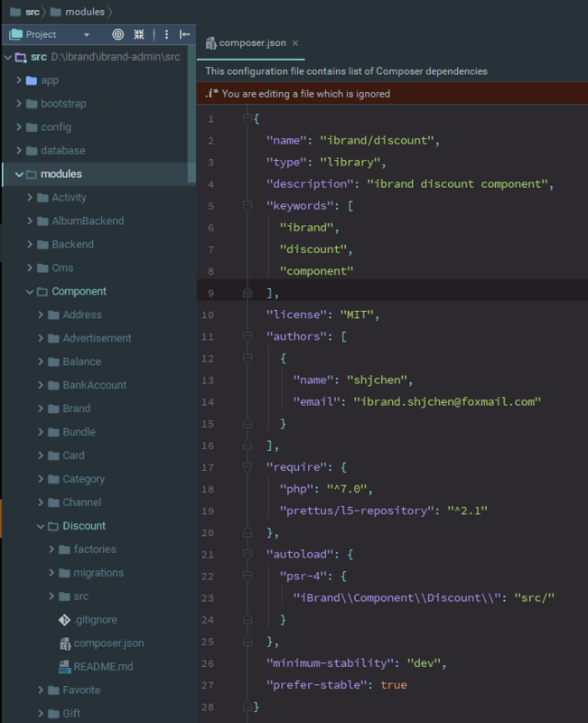588x723 pixels.
Task: Expand the Activity folder
Action: (30, 197)
